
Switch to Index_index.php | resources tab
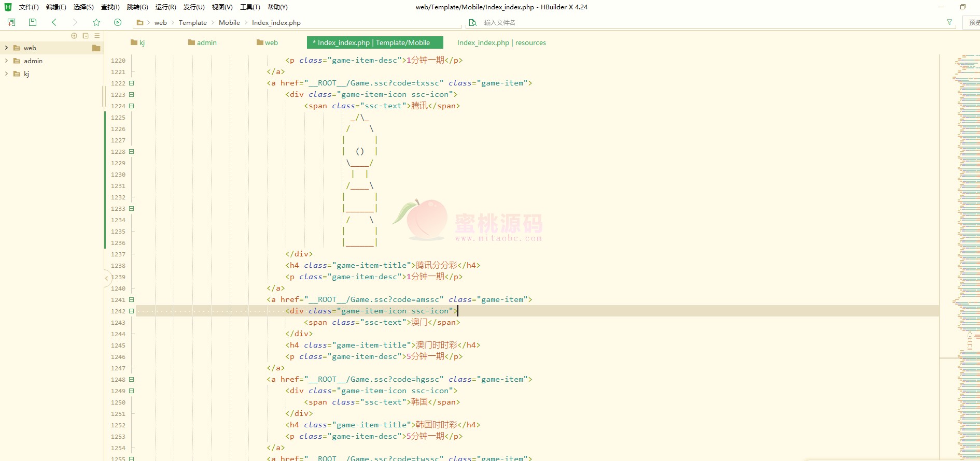tap(501, 42)
